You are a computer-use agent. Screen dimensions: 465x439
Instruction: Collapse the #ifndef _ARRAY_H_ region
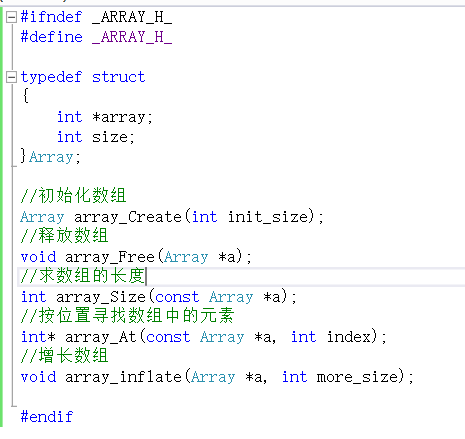[11, 17]
